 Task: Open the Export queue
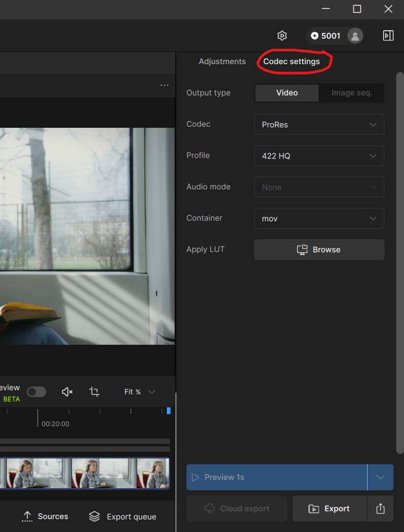123,516
